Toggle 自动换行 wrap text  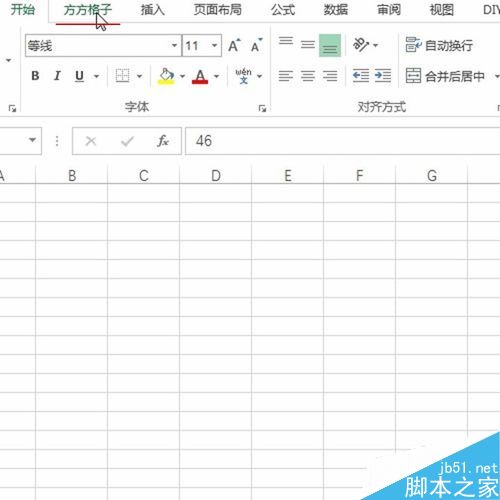(439, 45)
